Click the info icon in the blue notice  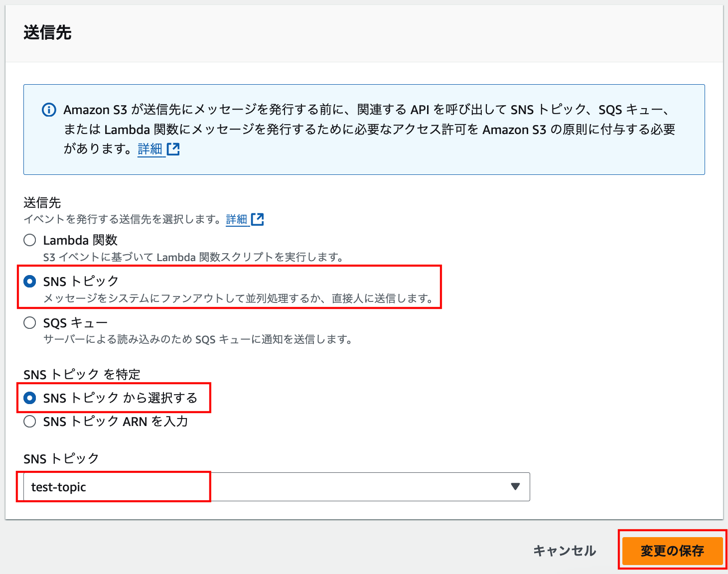coord(49,110)
